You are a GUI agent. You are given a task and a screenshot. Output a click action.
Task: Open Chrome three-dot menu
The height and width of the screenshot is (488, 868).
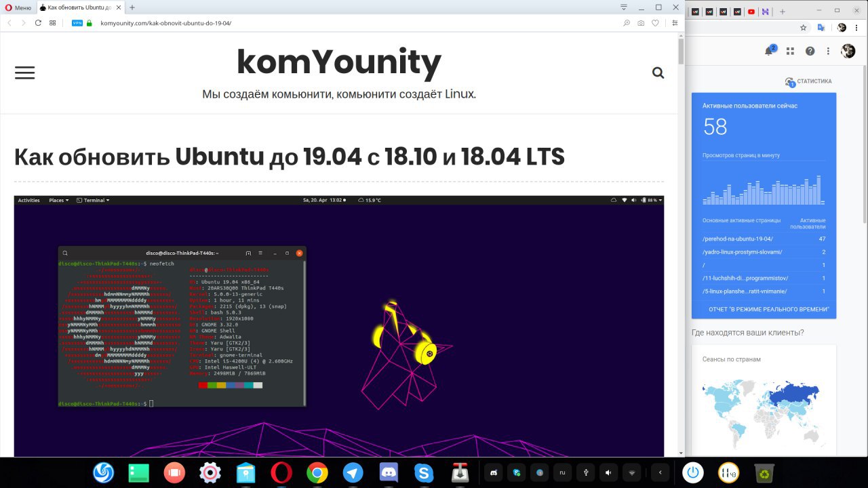(857, 28)
